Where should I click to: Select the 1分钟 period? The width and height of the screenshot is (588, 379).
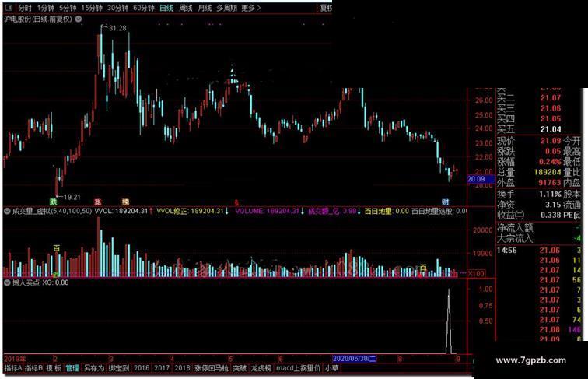click(46, 8)
